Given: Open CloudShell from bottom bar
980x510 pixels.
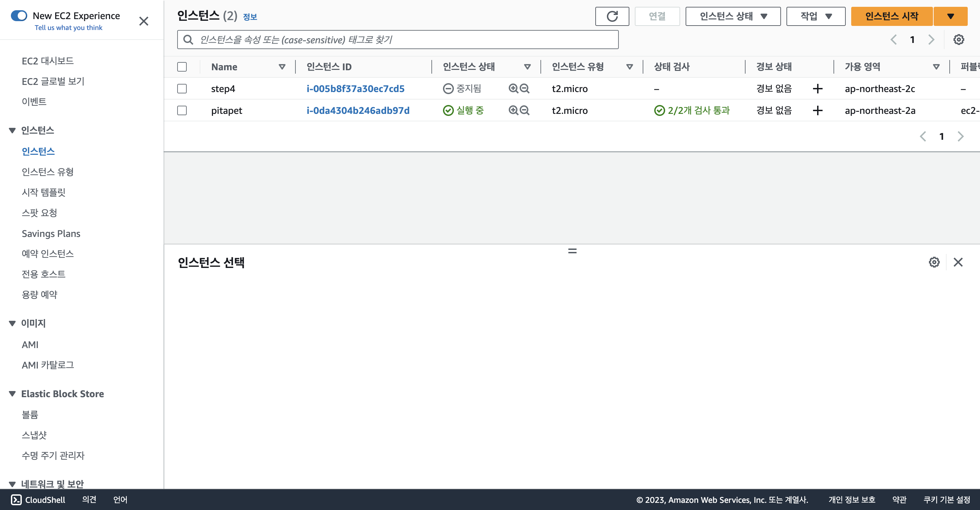Looking at the screenshot, I should click(38, 500).
